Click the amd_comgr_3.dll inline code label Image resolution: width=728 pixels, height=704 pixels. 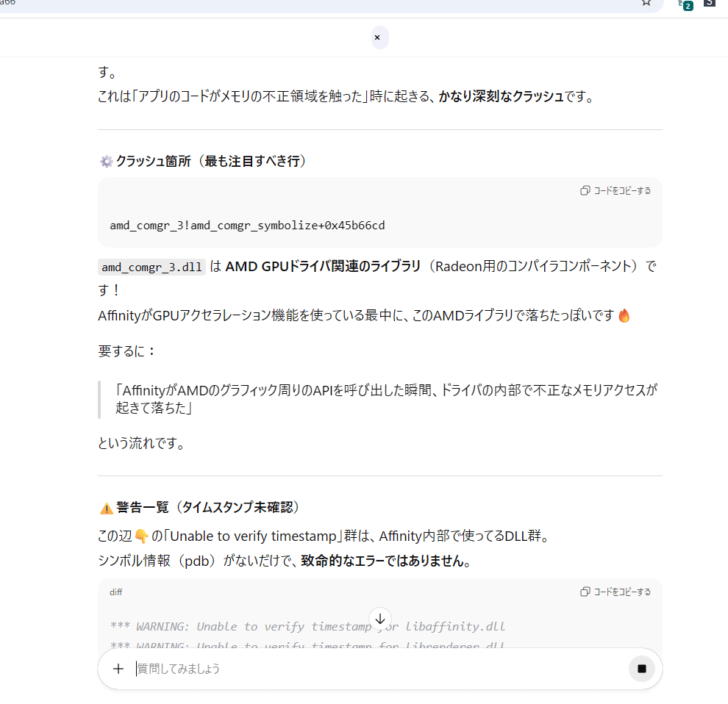tap(151, 267)
